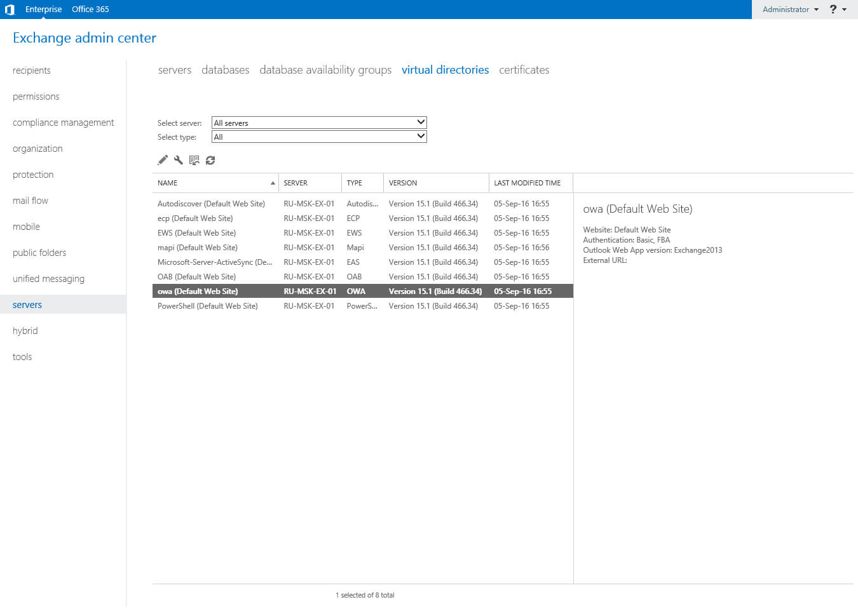This screenshot has height=616, width=858.
Task: Select the OAB (Default Web Site) row
Action: point(363,277)
